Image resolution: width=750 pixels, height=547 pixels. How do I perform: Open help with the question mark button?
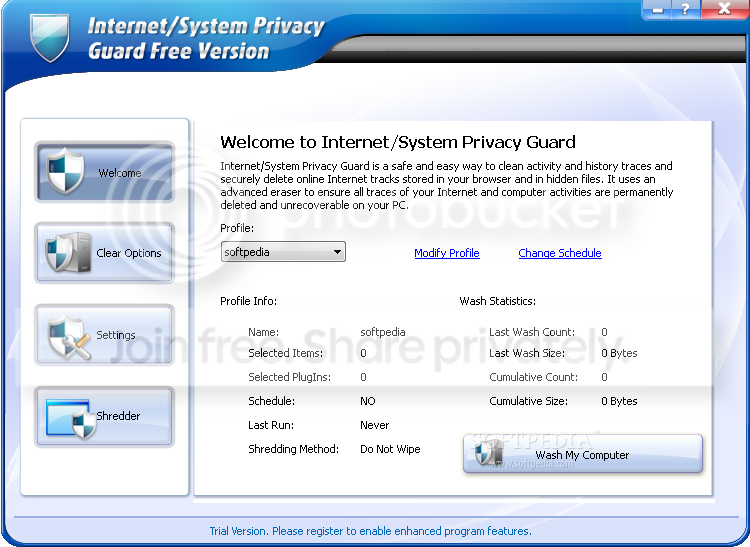point(685,9)
